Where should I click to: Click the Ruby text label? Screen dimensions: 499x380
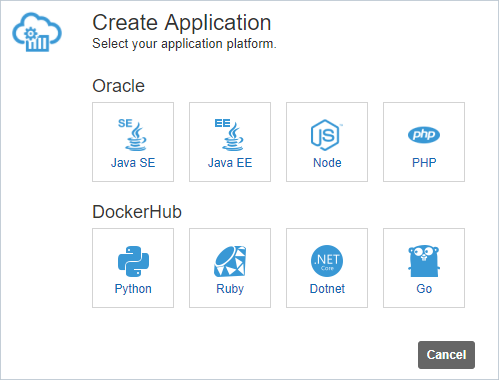(x=230, y=289)
